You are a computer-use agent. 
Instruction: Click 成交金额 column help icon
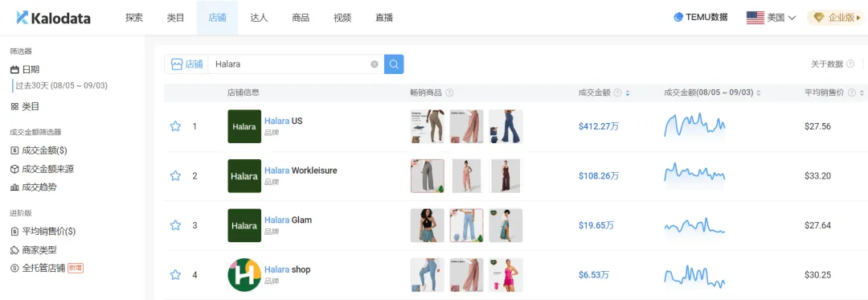click(617, 93)
